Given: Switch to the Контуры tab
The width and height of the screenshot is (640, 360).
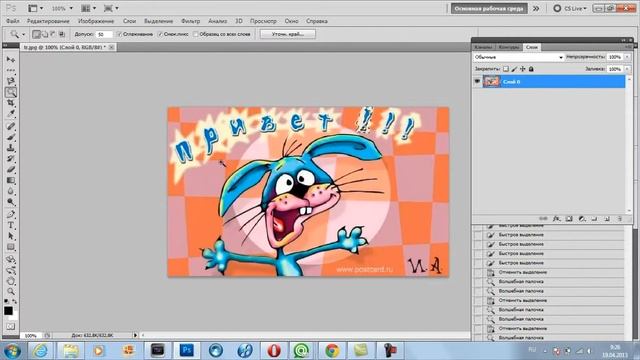Looking at the screenshot, I should [509, 47].
